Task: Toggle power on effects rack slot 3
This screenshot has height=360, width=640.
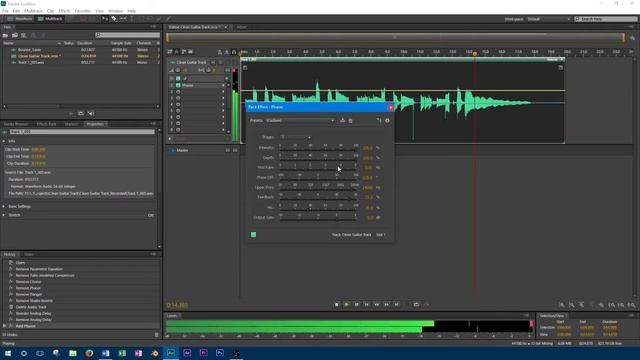Action: point(178,98)
